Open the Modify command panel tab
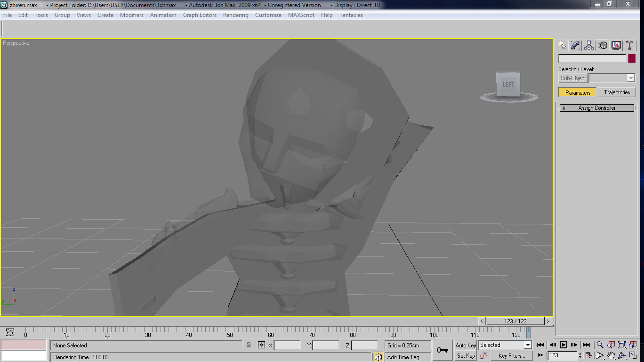 pos(575,45)
